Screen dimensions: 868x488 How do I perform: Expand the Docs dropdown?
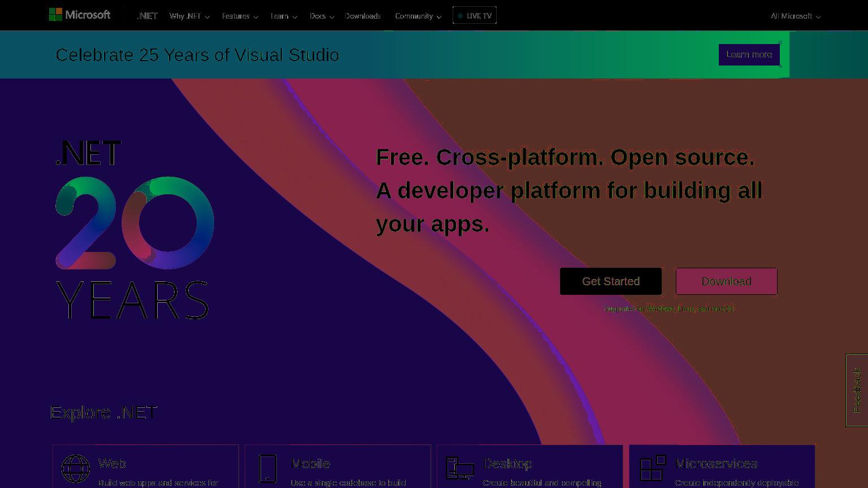click(322, 16)
